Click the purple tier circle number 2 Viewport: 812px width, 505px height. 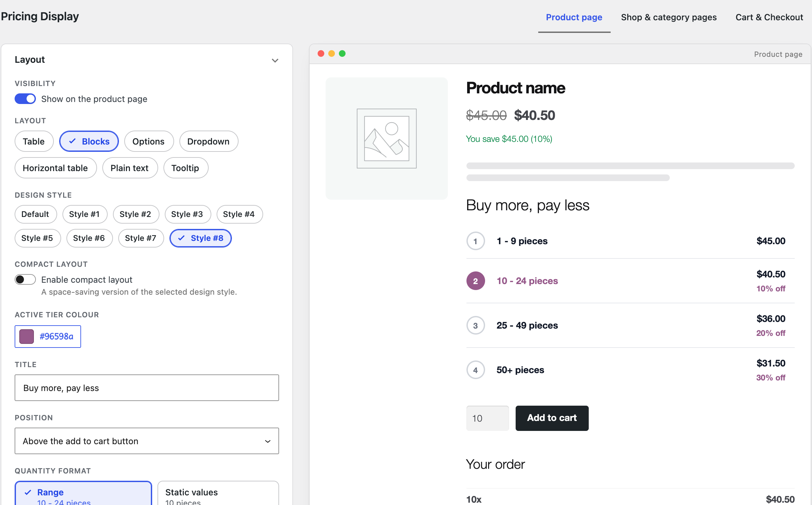(475, 281)
